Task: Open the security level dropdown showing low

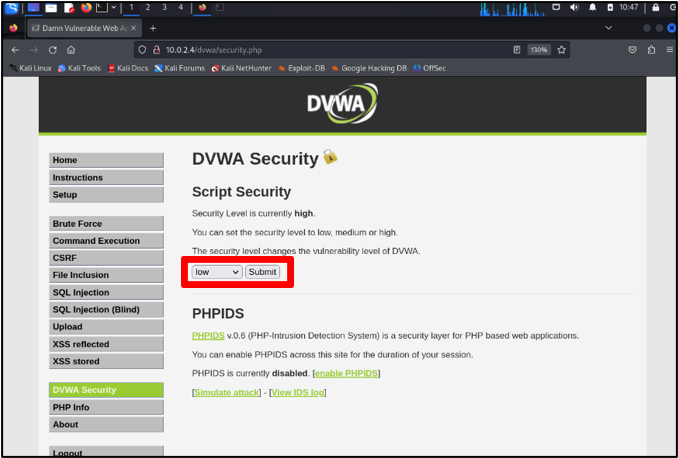Action: [x=217, y=272]
